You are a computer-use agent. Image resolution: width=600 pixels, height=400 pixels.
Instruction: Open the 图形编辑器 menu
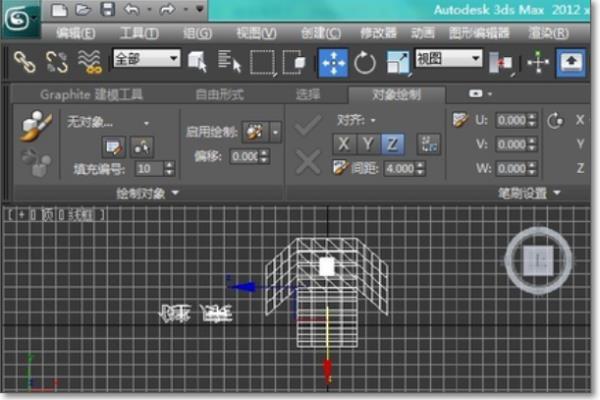[479, 34]
